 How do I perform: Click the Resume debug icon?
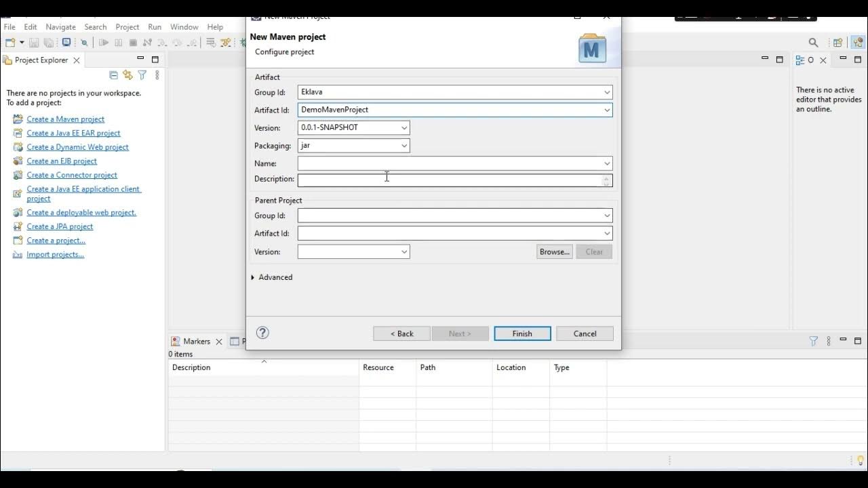click(103, 43)
